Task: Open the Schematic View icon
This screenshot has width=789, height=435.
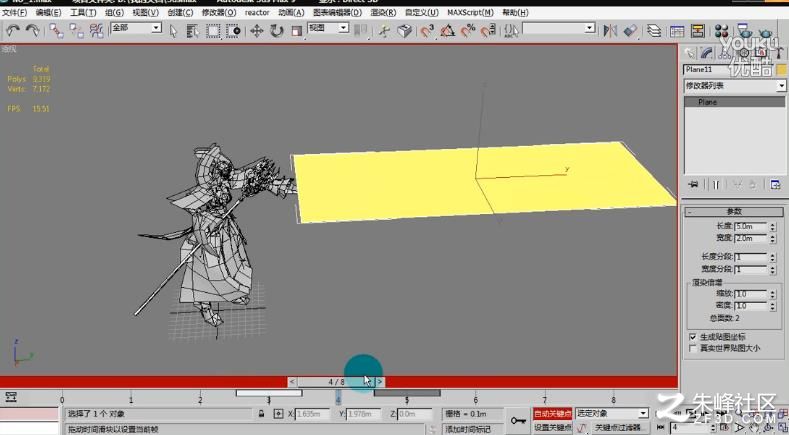Action: tap(697, 31)
